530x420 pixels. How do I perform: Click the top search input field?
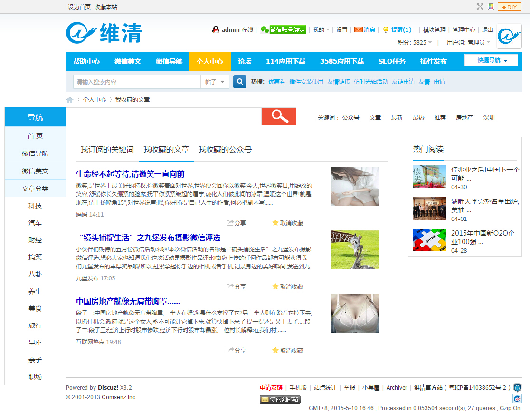pos(137,82)
